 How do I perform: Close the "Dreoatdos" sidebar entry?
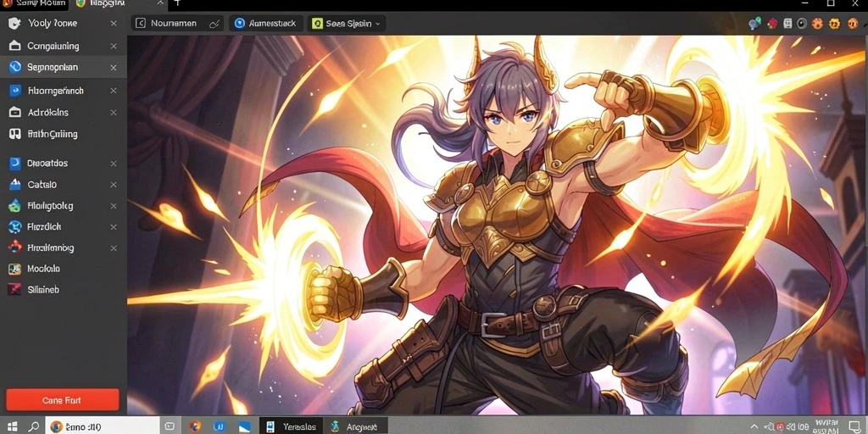(114, 164)
